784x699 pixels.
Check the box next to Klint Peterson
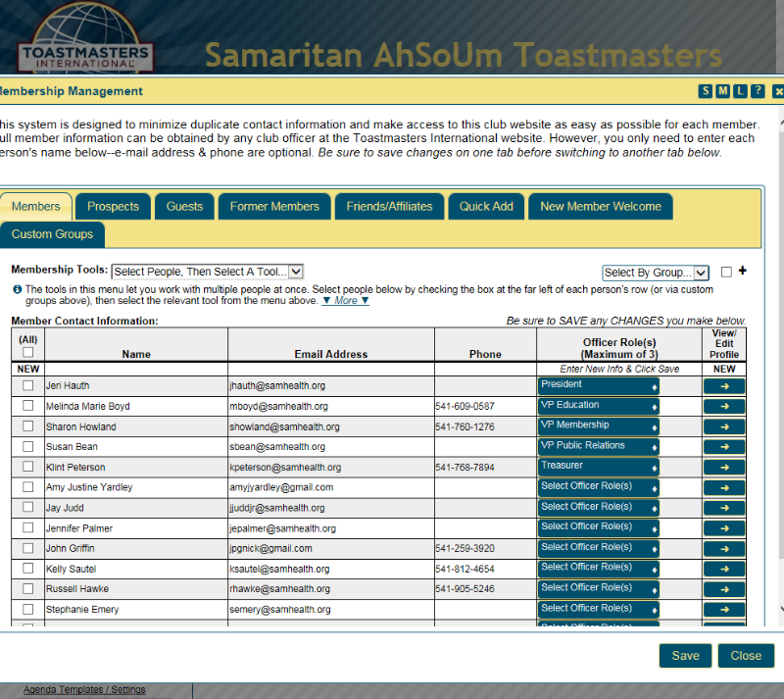tap(28, 467)
